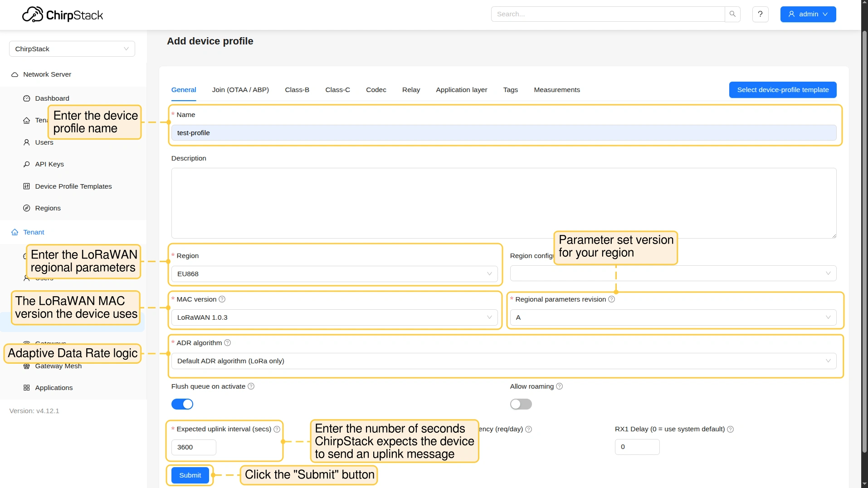Click the API Keys key icon

click(27, 164)
